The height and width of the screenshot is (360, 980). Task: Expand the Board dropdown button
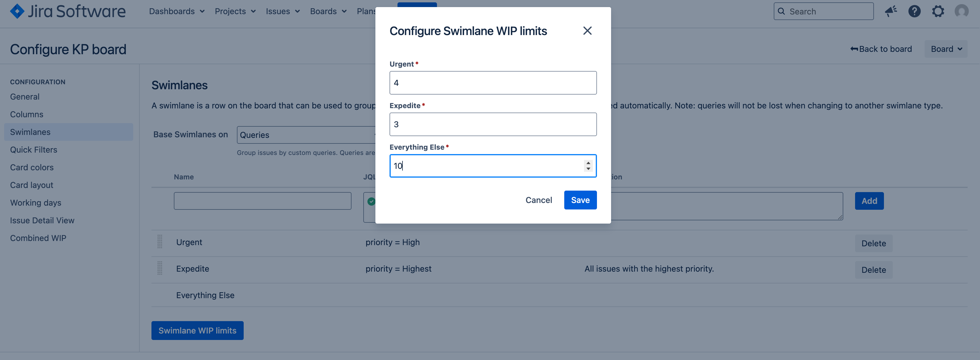click(x=946, y=49)
